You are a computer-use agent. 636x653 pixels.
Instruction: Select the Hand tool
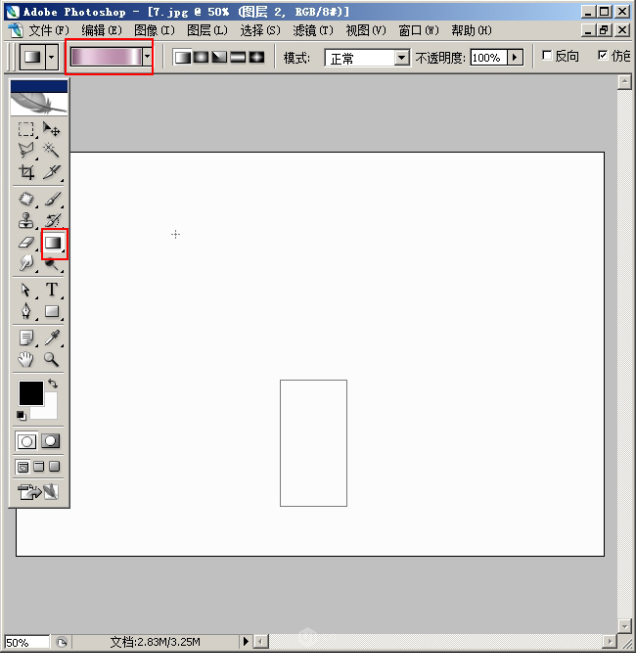(x=27, y=360)
